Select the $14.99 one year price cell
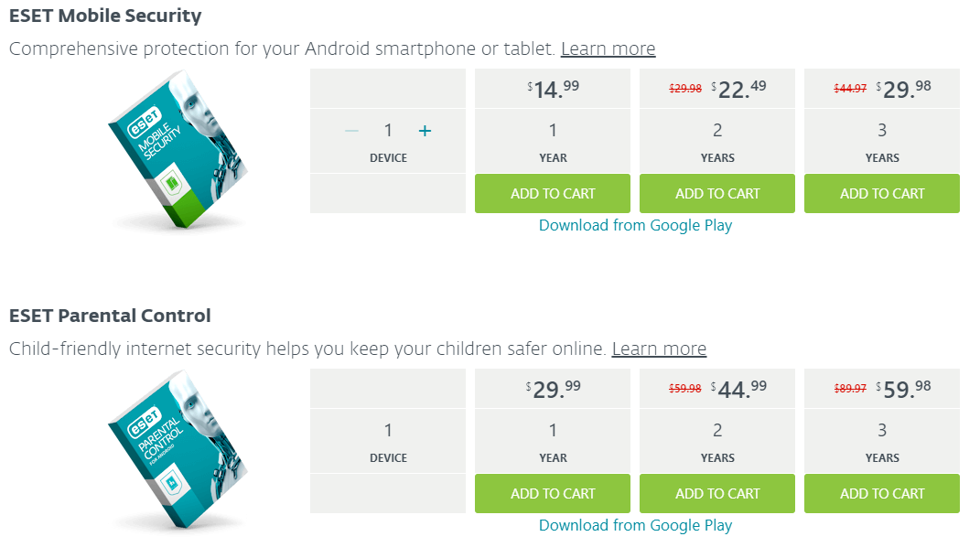 (x=553, y=89)
